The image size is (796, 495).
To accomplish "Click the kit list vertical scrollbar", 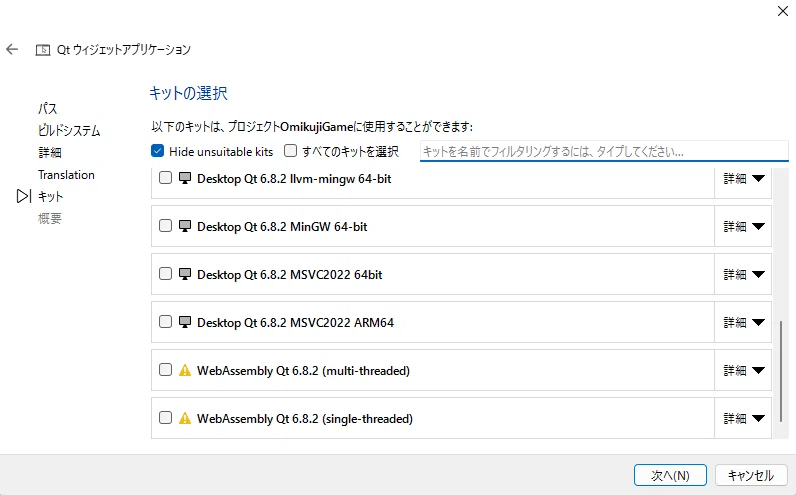I will point(781,370).
